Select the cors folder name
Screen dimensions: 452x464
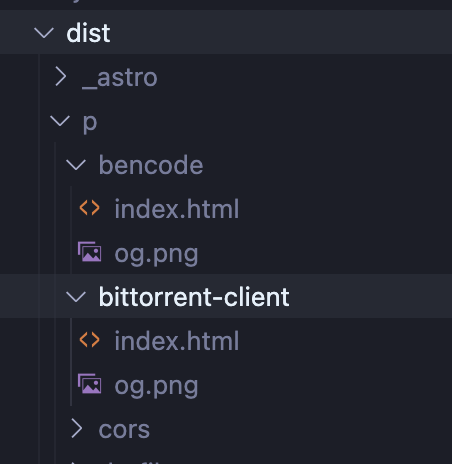coord(124,430)
